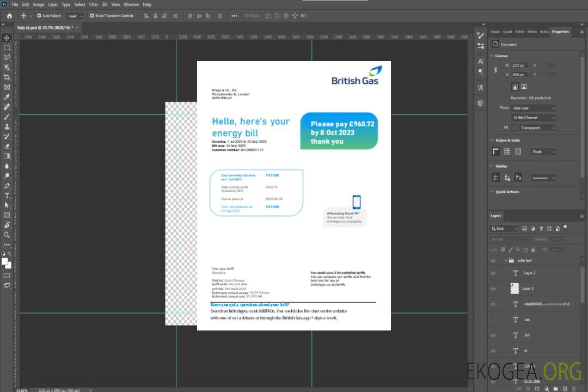
Task: Collapse the edite text layer group
Action: (x=505, y=260)
